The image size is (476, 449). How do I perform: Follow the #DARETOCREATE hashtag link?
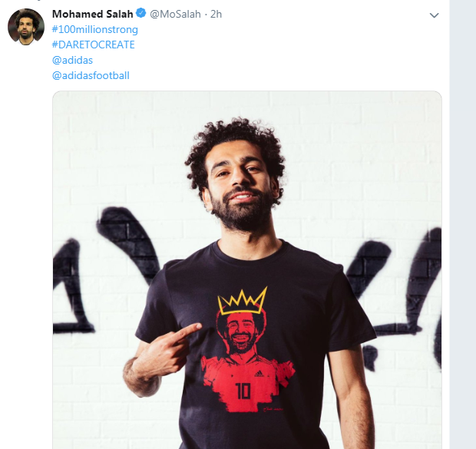pos(93,45)
